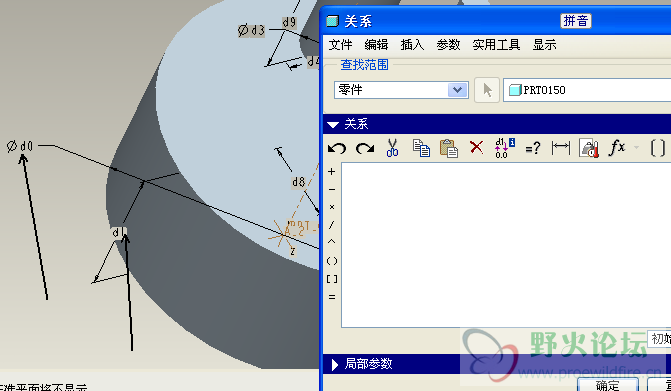671x391 pixels.
Task: Click the PRT0150 model name field
Action: [x=587, y=90]
